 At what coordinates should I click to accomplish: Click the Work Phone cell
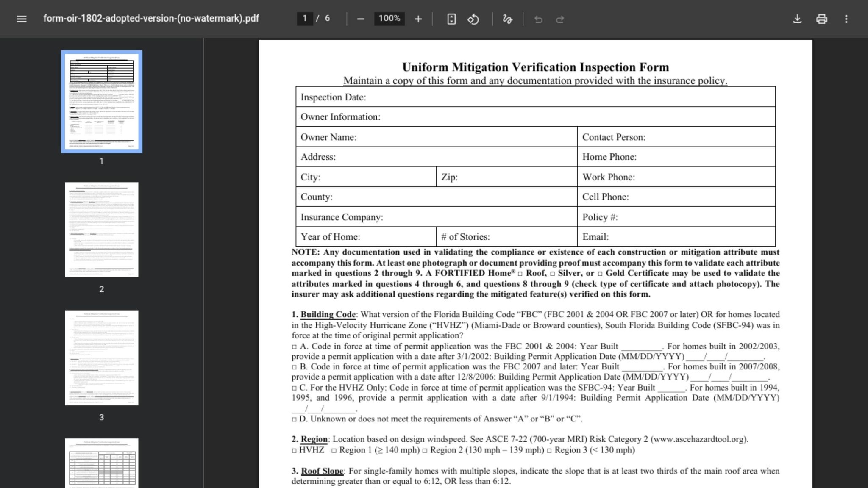point(676,177)
